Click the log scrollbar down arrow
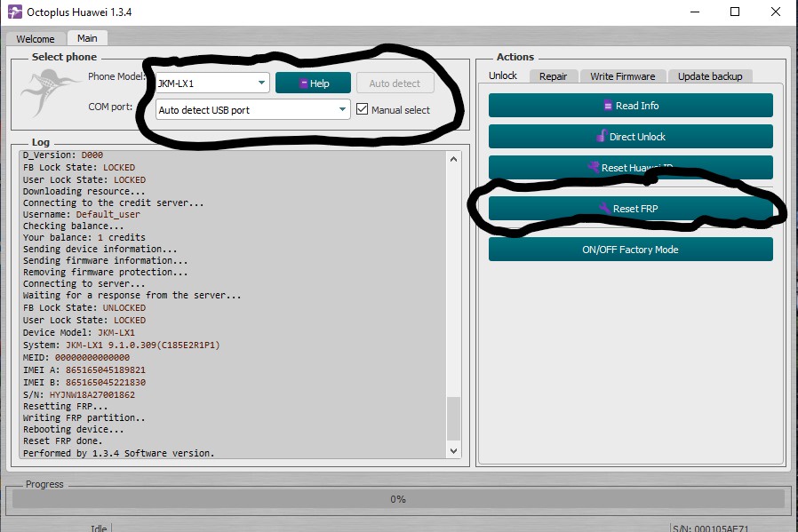Image resolution: width=798 pixels, height=532 pixels. click(453, 450)
